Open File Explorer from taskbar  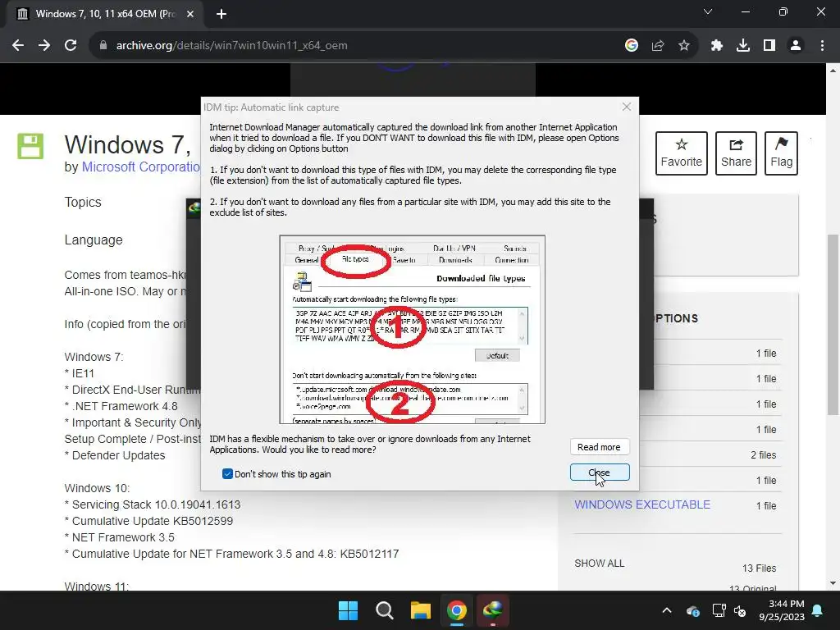421,610
